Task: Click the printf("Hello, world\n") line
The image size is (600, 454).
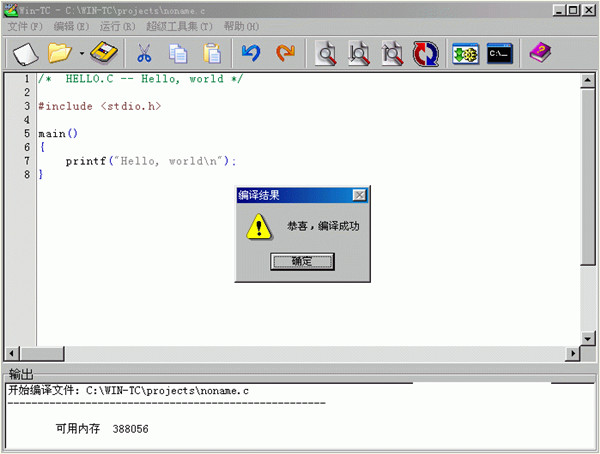Action: (x=151, y=161)
